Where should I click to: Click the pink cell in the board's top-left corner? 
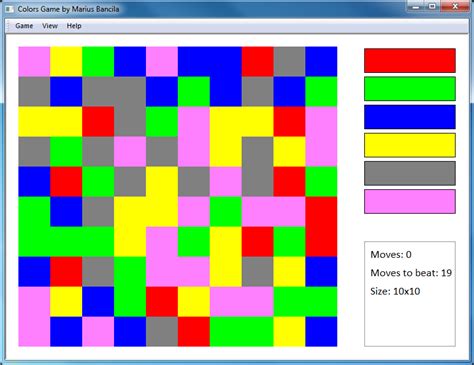pyautogui.click(x=34, y=62)
